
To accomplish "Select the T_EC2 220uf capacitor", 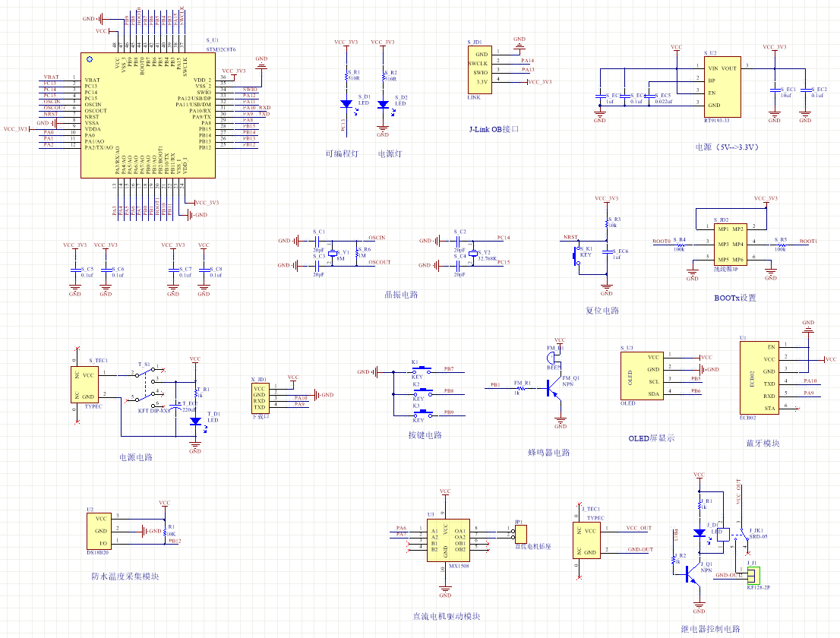I will coord(176,406).
